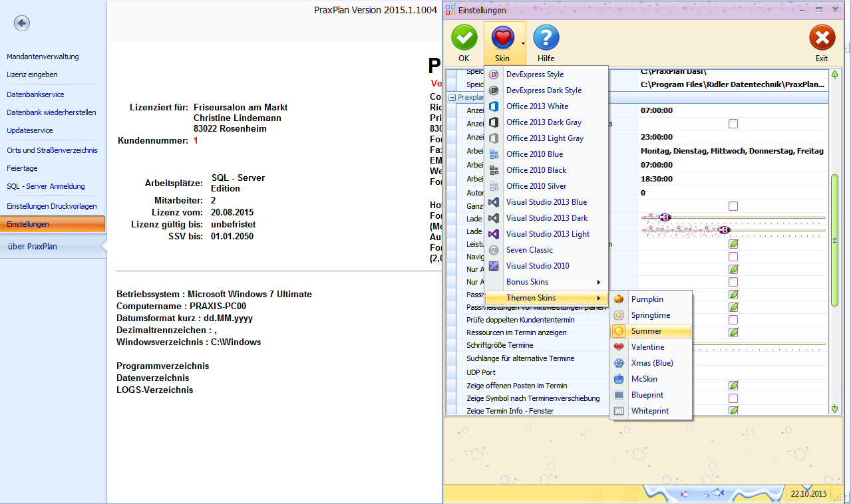Image resolution: width=851 pixels, height=504 pixels.
Task: Click the Schriftgröße Termine slider track
Action: pyautogui.click(x=759, y=344)
